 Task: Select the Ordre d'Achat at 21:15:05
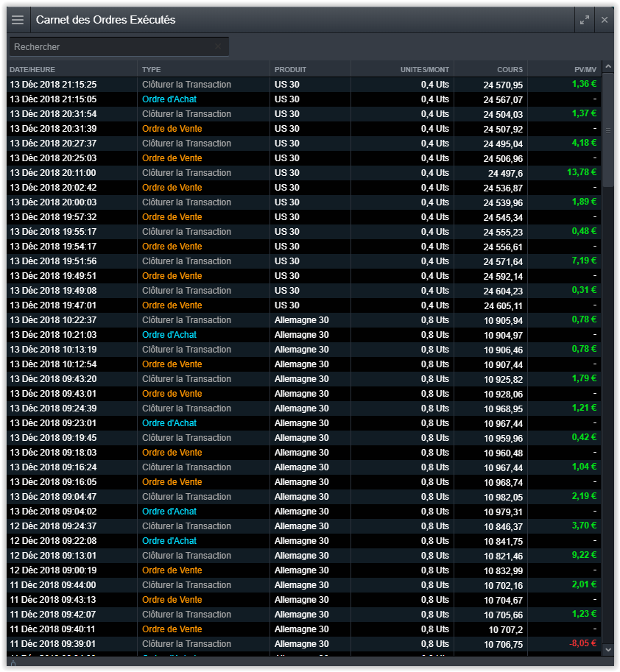tap(169, 99)
